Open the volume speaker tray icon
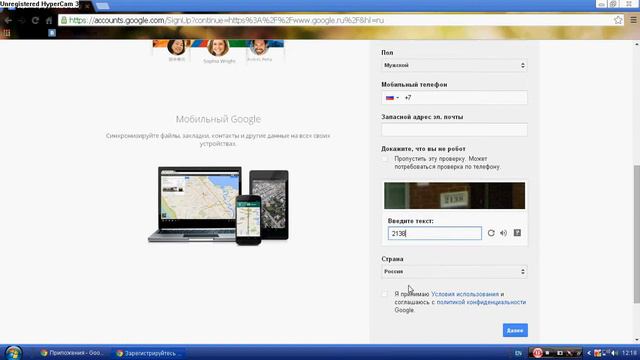 click(614, 353)
